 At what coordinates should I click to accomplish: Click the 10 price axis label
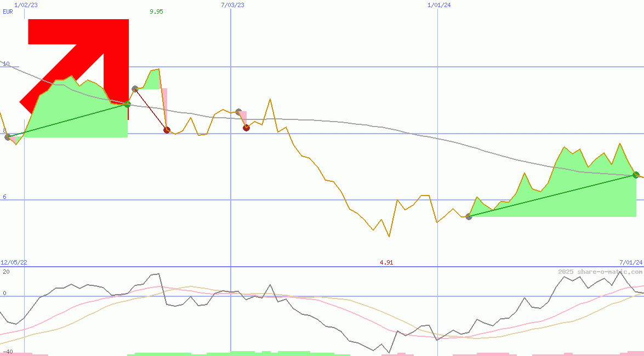tap(6, 64)
